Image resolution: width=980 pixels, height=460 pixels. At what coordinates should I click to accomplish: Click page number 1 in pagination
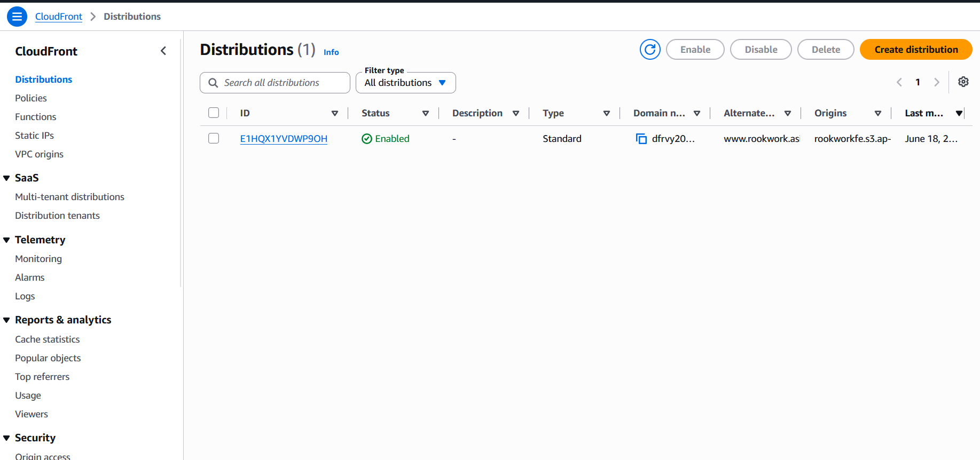coord(918,82)
